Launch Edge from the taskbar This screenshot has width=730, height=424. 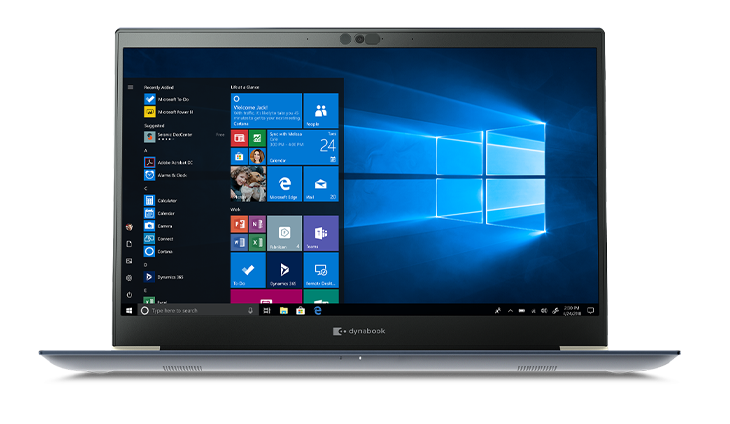click(318, 310)
